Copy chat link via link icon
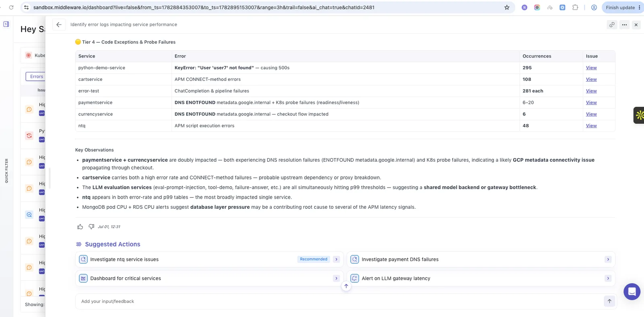This screenshot has height=317, width=644. 612,25
